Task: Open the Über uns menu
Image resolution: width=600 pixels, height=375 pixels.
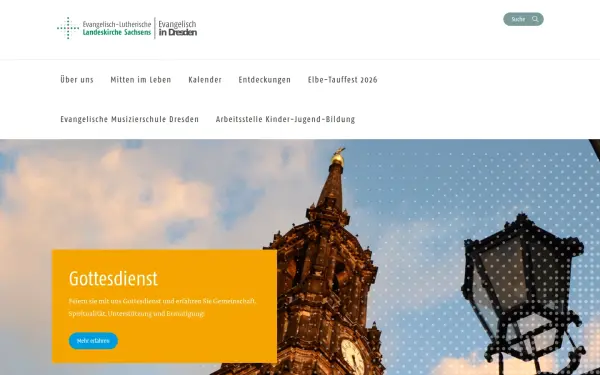Action: 77,80
